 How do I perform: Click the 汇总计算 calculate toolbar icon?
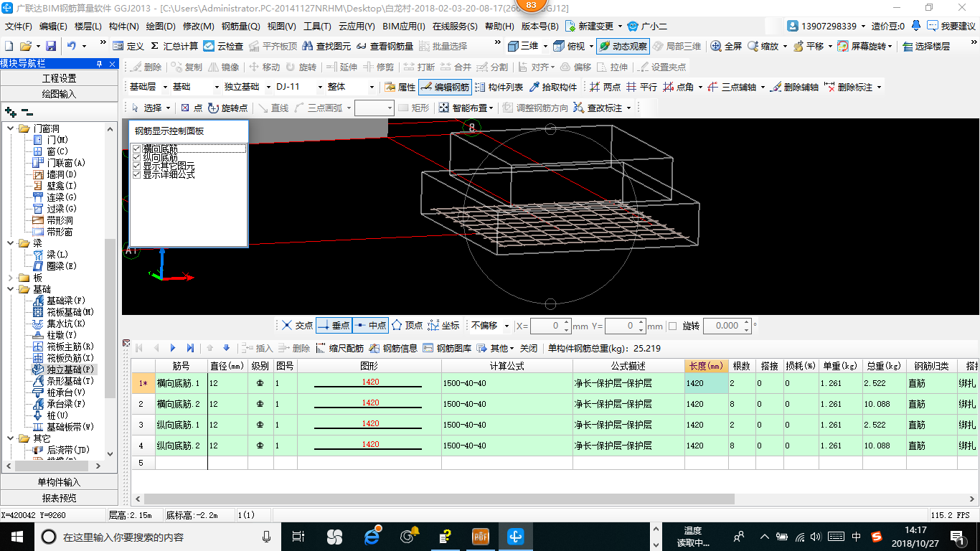pos(174,46)
